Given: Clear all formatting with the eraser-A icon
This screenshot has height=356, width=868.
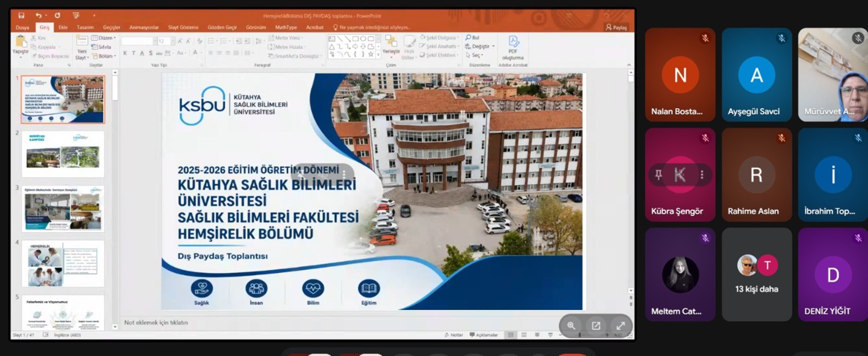Looking at the screenshot, I should tap(200, 41).
